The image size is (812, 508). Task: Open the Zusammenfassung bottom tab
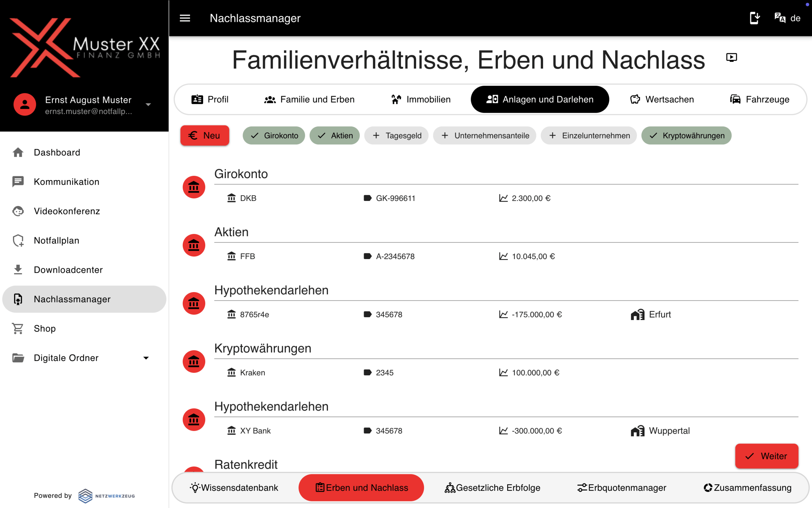748,487
